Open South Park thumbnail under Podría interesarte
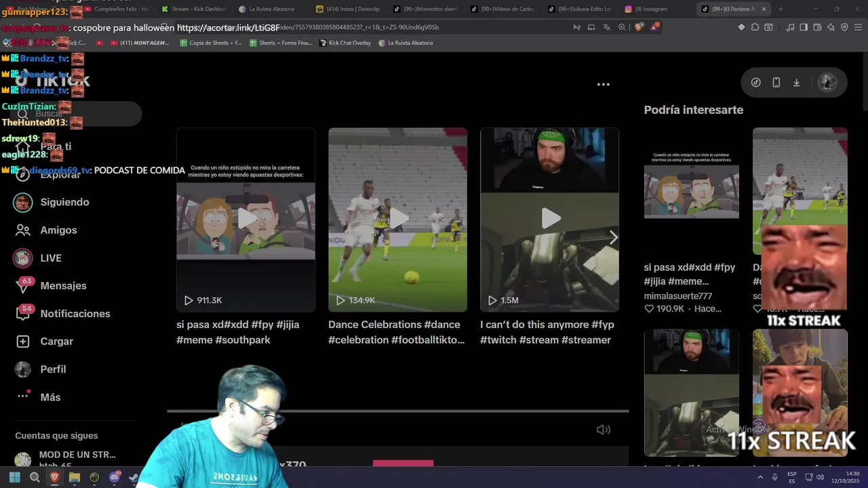Image resolution: width=868 pixels, height=488 pixels. click(x=691, y=191)
